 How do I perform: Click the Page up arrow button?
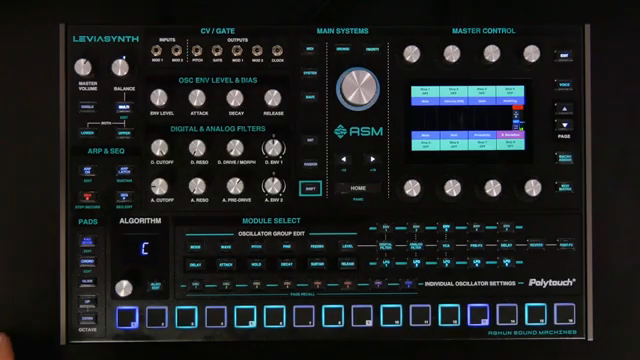click(564, 109)
